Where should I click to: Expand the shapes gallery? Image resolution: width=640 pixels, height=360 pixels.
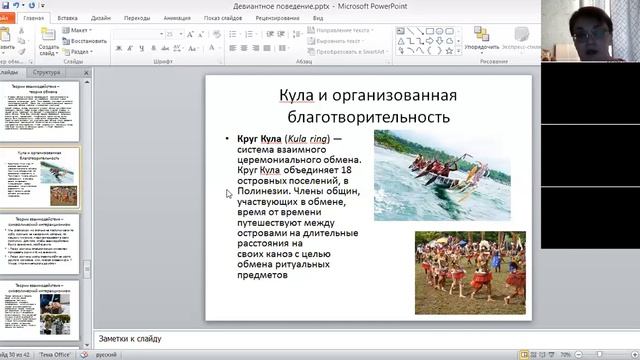click(x=459, y=51)
